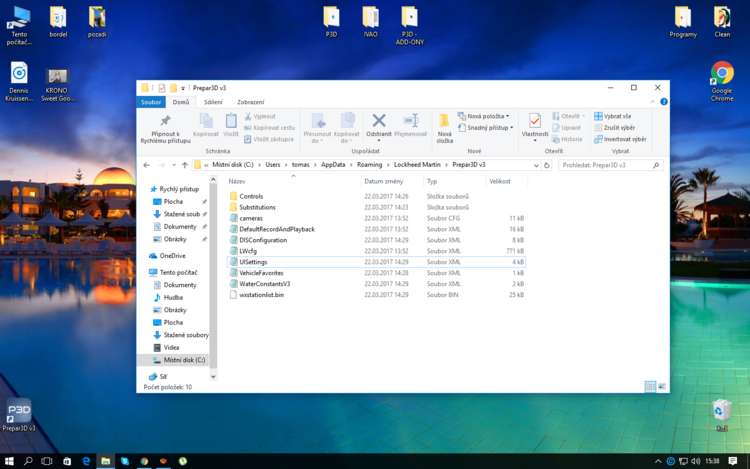Switch to details view layout icon
750x469 pixels.
point(650,386)
